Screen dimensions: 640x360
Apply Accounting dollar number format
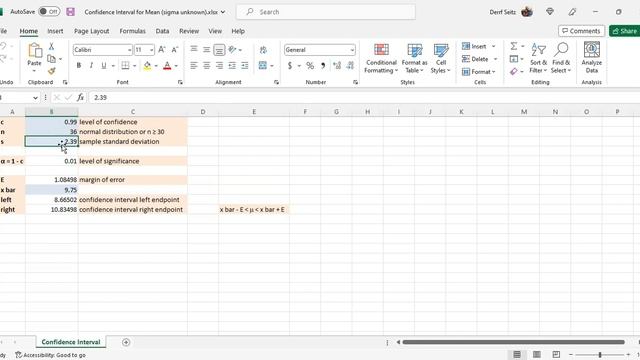(290, 65)
